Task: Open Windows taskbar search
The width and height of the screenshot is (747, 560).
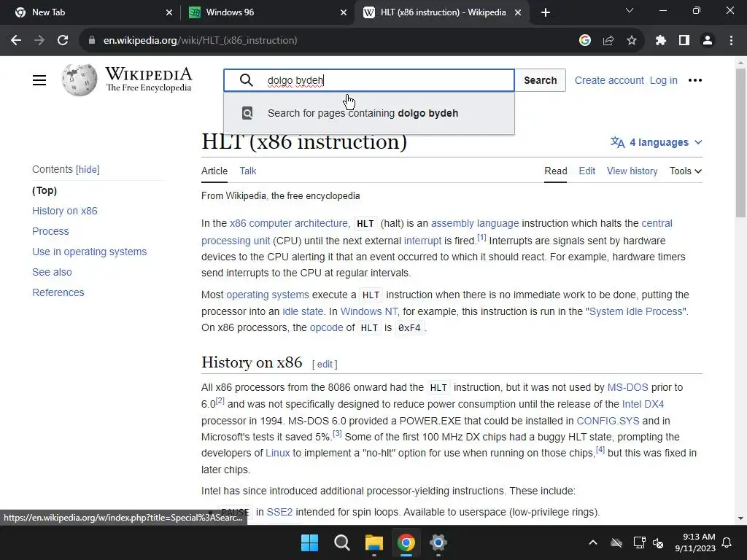Action: coord(341,542)
